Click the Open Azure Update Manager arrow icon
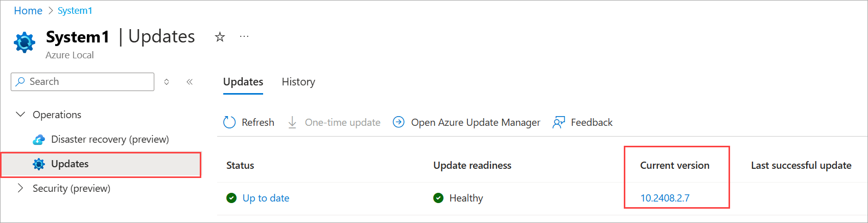This screenshot has width=868, height=223. point(398,122)
